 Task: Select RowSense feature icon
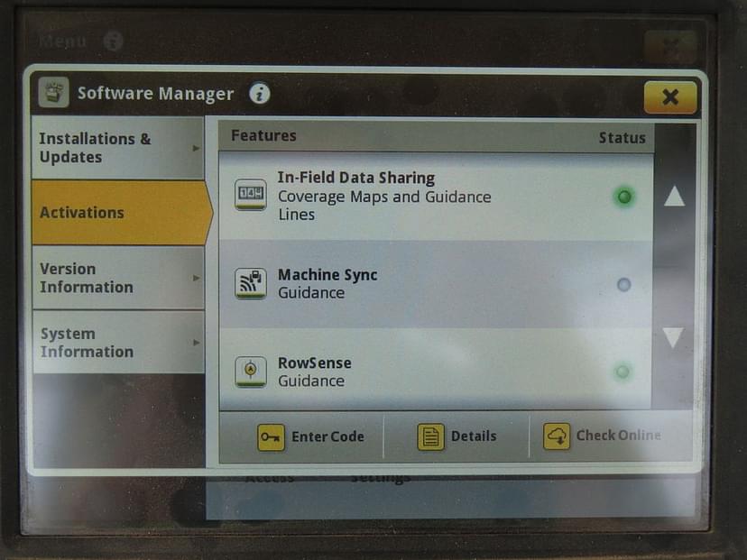pos(251,372)
